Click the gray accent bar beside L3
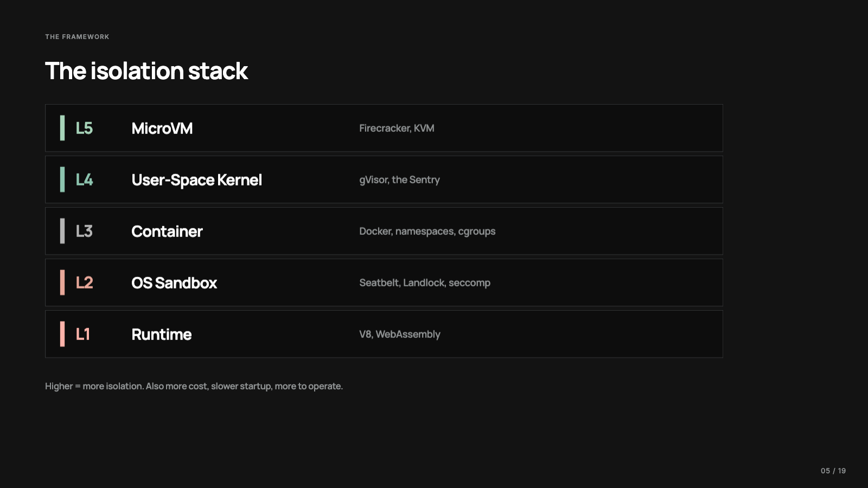The width and height of the screenshot is (868, 488). pyautogui.click(x=62, y=231)
